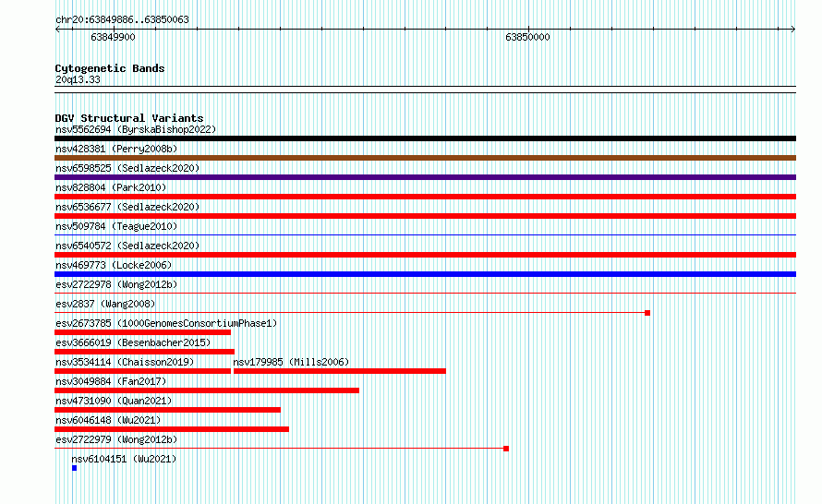Open nsv6046148 (Wu2021) label
The image size is (822, 504).
[x=108, y=420]
